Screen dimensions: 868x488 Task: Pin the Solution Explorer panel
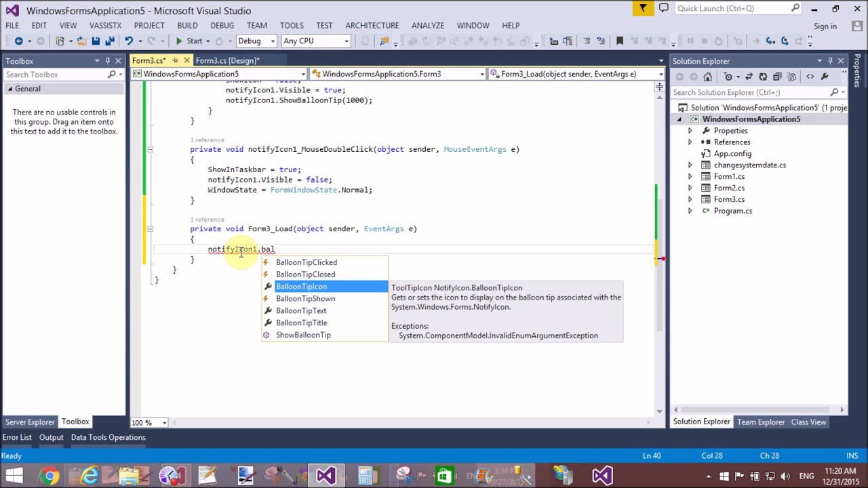[x=831, y=60]
